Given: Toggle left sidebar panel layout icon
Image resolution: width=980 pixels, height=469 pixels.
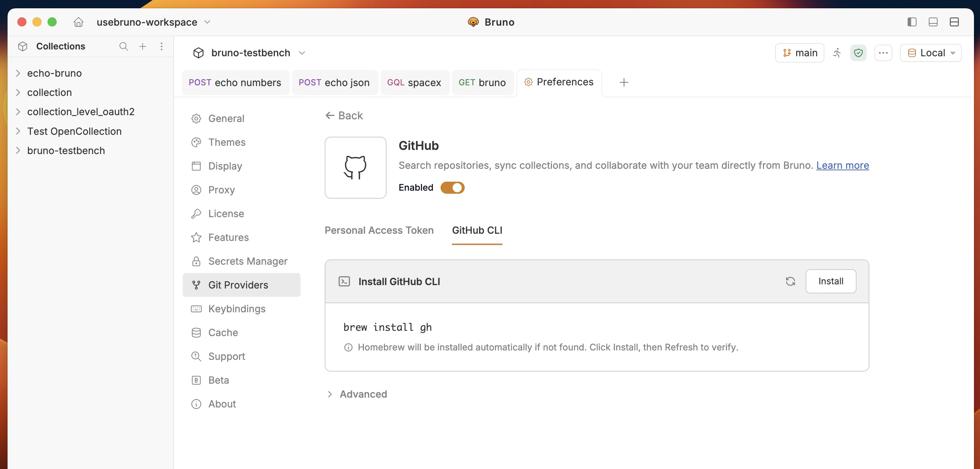Looking at the screenshot, I should coord(912,22).
